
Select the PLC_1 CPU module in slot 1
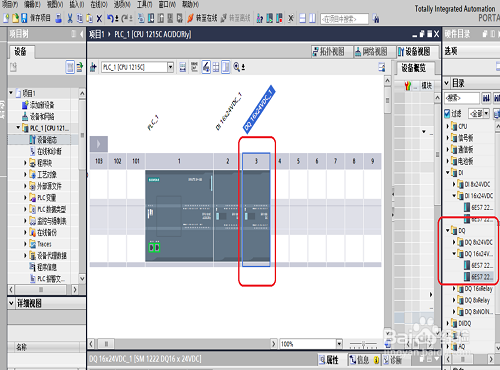[x=179, y=216]
